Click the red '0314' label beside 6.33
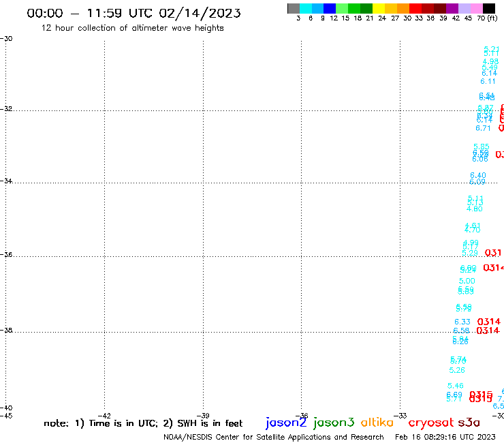Image resolution: width=504 pixels, height=443 pixels. [x=489, y=322]
